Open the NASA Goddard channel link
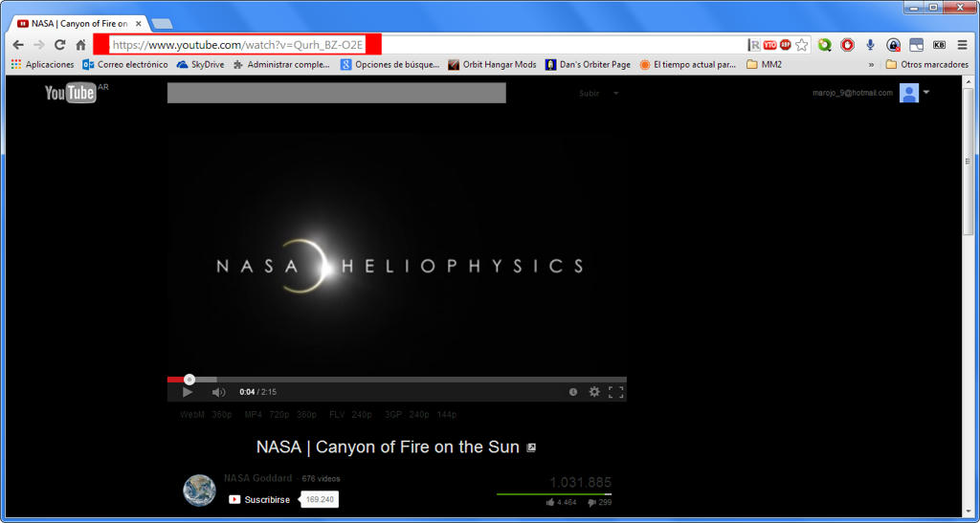The height and width of the screenshot is (523, 980). pyautogui.click(x=257, y=478)
